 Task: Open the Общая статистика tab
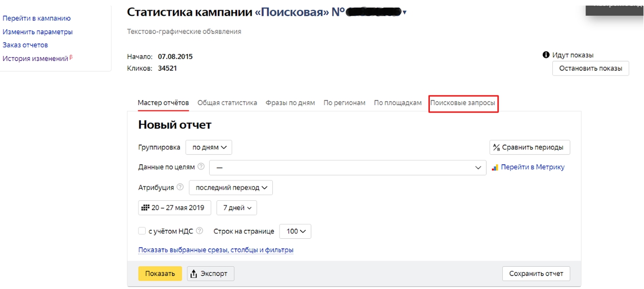click(227, 103)
